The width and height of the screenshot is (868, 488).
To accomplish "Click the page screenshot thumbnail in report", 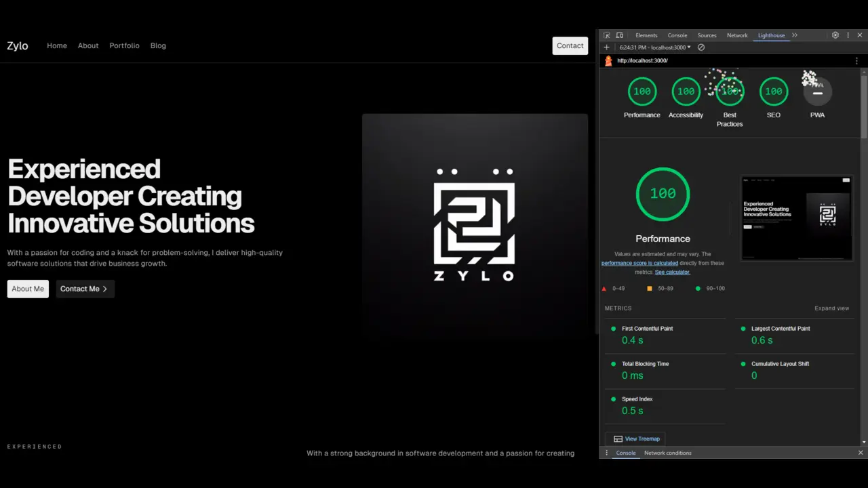I will coord(797,218).
